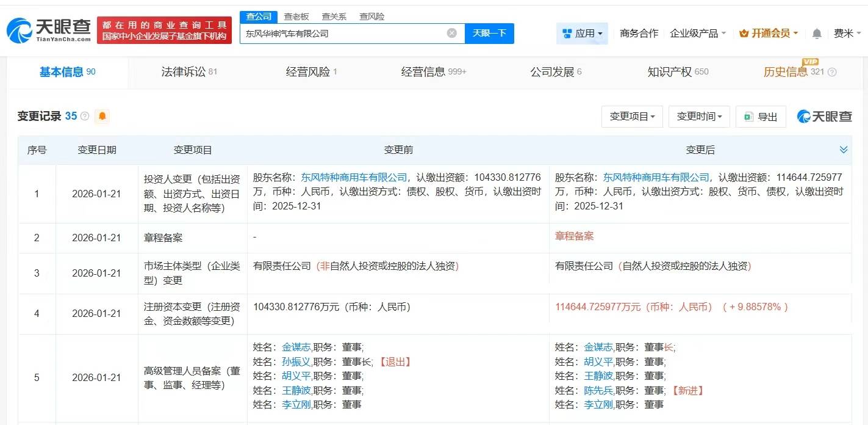Click the question mark beside 历史信息 321
The image size is (868, 425).
point(833,72)
